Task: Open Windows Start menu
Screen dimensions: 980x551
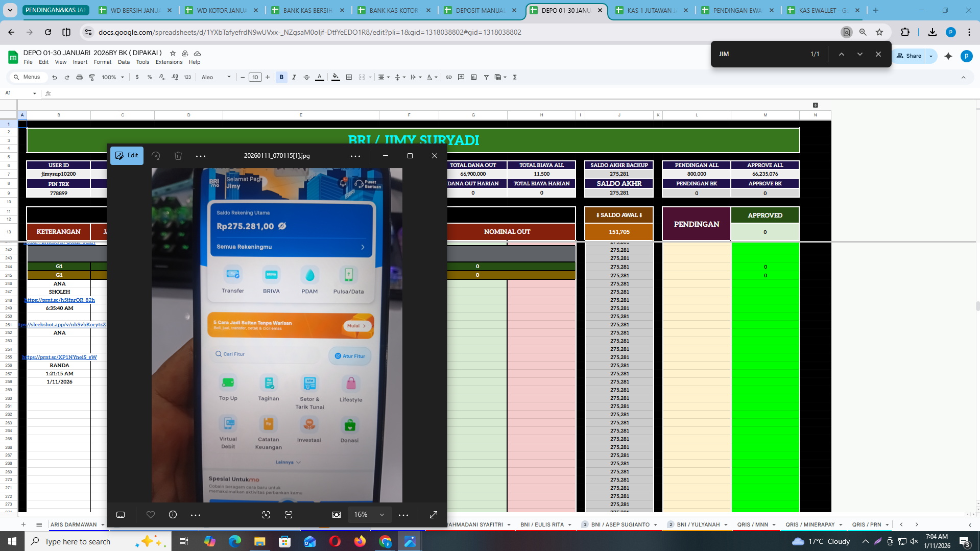Action: tap(12, 541)
